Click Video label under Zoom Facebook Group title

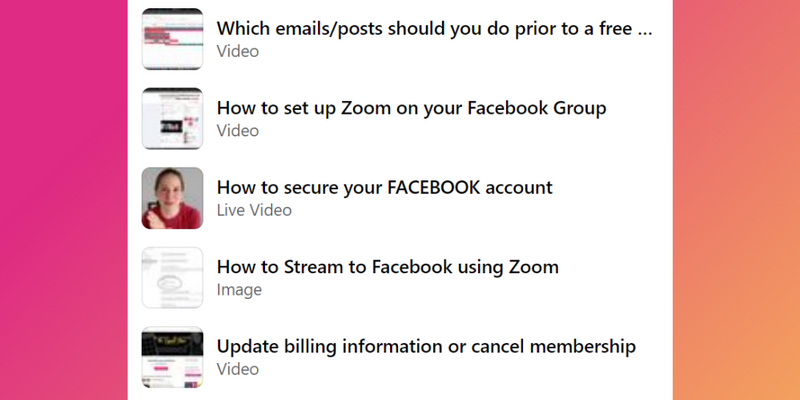[237, 131]
